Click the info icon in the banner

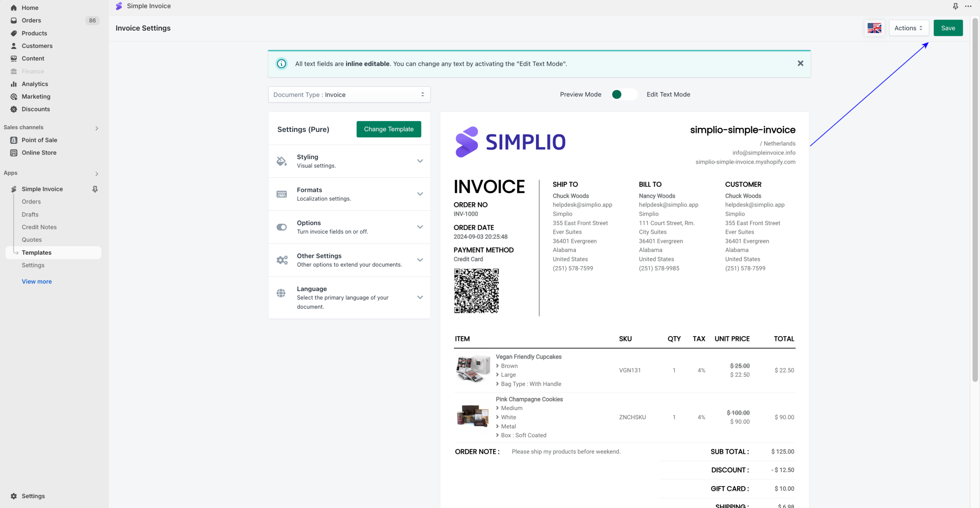pos(281,64)
